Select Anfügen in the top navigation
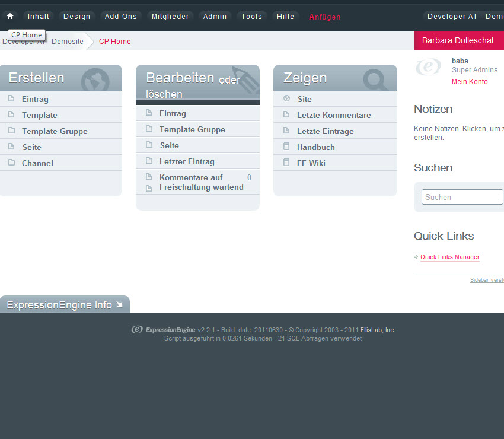The height and width of the screenshot is (439, 504). tap(324, 17)
